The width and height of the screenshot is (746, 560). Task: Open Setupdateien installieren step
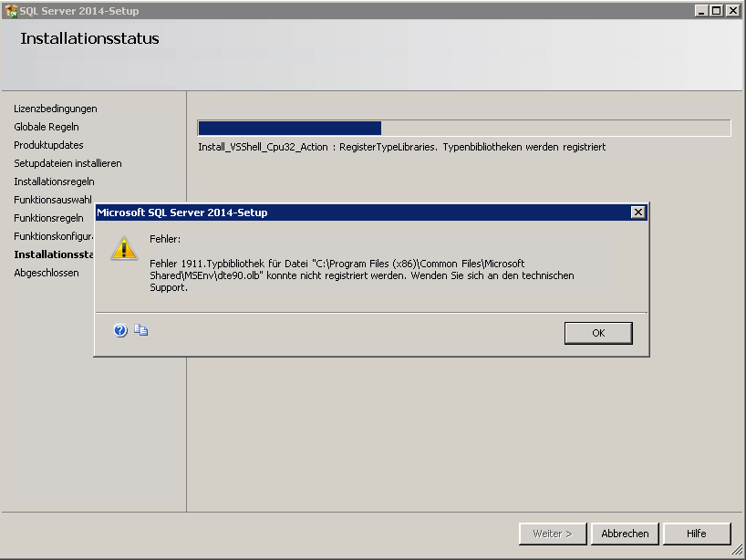click(67, 163)
